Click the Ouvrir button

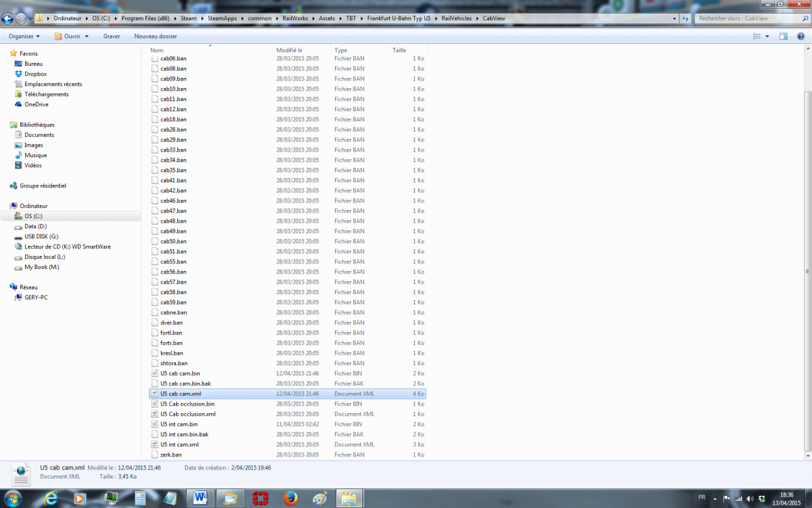point(72,36)
